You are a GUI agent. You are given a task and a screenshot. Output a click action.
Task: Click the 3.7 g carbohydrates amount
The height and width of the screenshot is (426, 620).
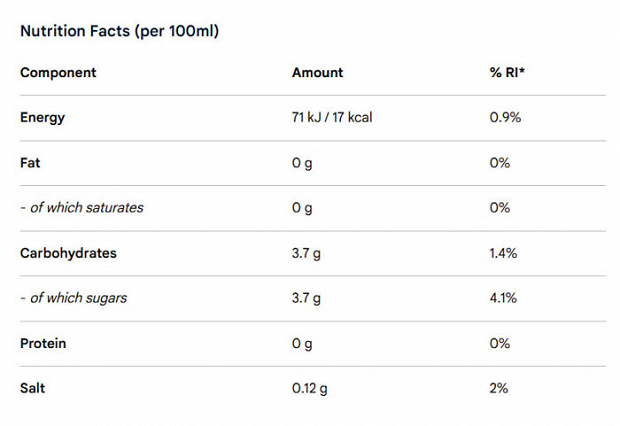click(306, 254)
